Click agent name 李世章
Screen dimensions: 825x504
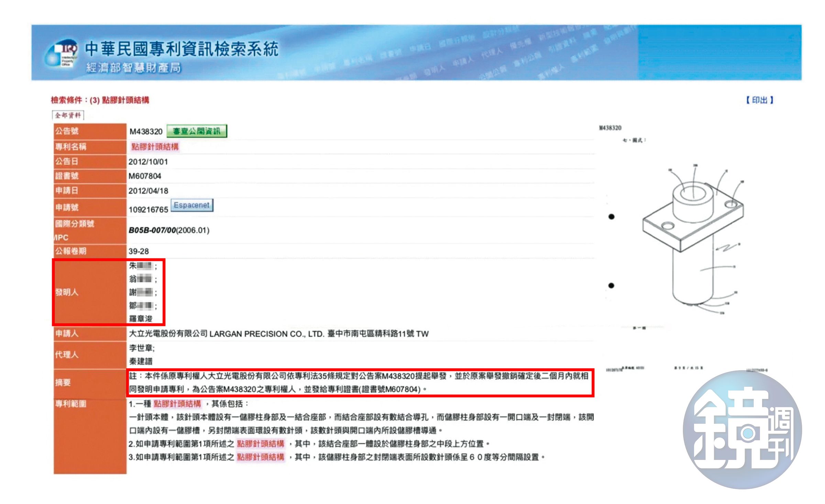(141, 348)
